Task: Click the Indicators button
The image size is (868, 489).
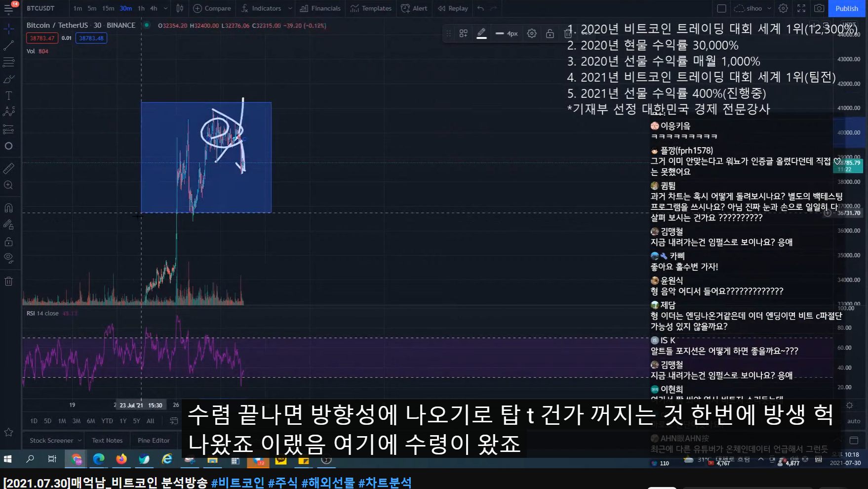Action: click(262, 8)
